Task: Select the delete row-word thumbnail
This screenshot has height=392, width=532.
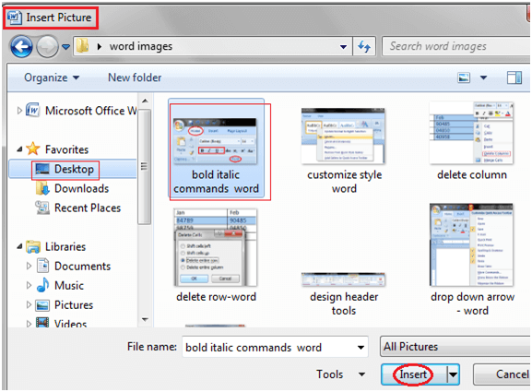Action: [x=216, y=255]
